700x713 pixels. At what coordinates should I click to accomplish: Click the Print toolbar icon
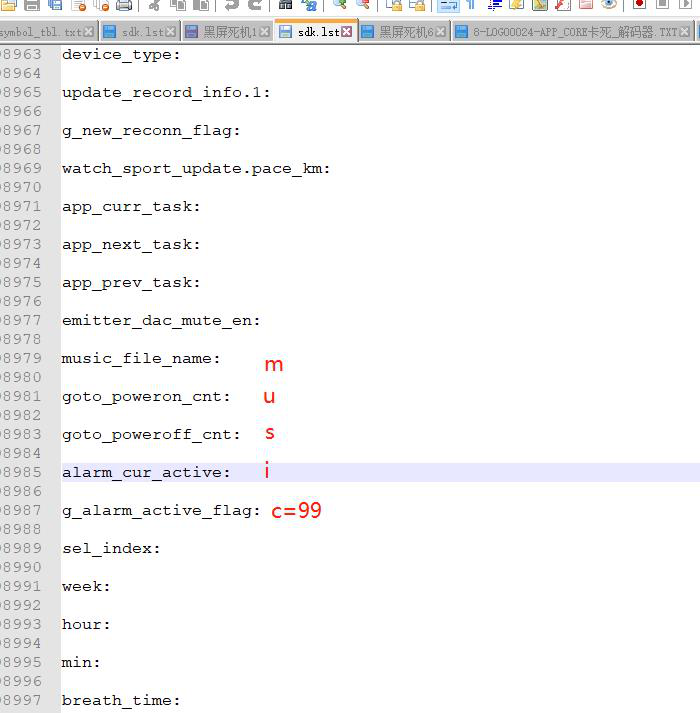coord(124,5)
